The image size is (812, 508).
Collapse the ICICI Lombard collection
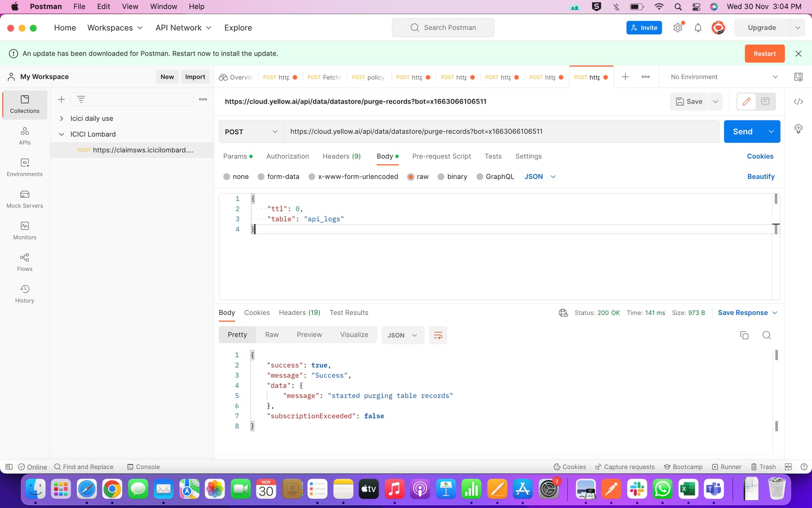tap(61, 134)
